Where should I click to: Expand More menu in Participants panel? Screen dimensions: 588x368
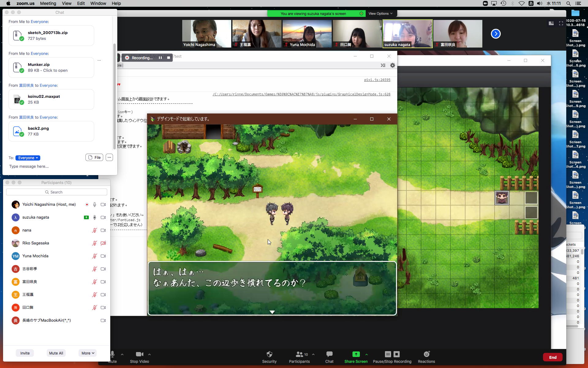click(x=88, y=353)
